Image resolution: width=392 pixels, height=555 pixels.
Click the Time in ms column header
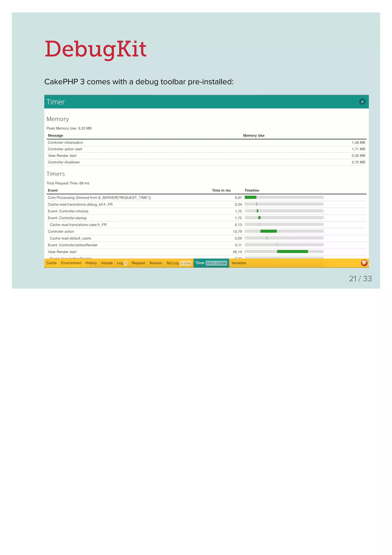[x=221, y=191]
